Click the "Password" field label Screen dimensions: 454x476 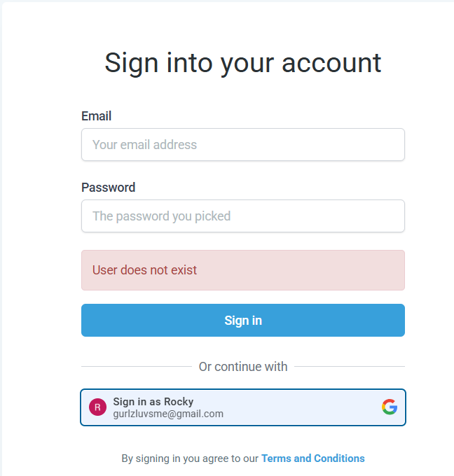pyautogui.click(x=108, y=188)
